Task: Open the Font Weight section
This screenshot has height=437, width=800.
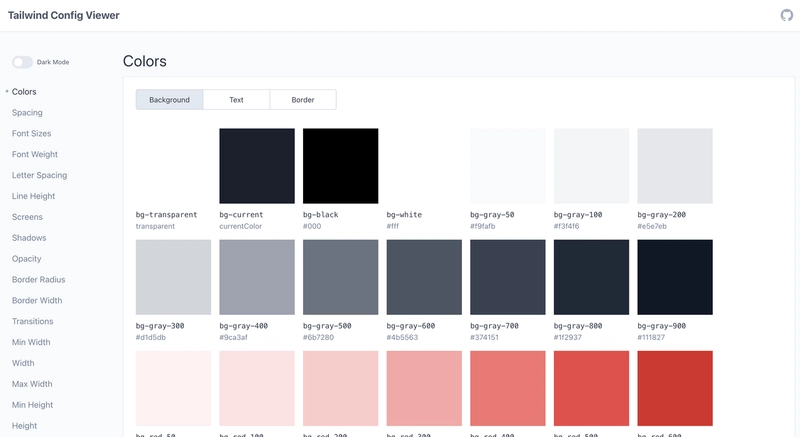Action: 35,155
